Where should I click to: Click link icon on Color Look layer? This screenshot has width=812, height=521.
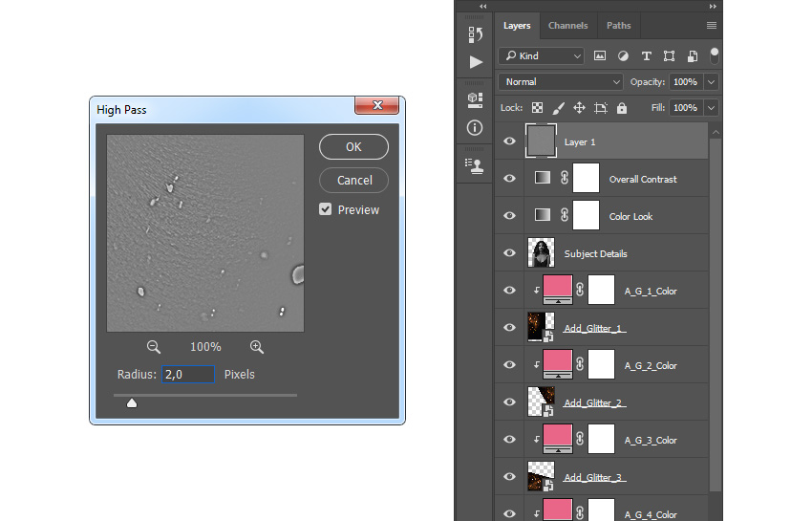point(565,216)
